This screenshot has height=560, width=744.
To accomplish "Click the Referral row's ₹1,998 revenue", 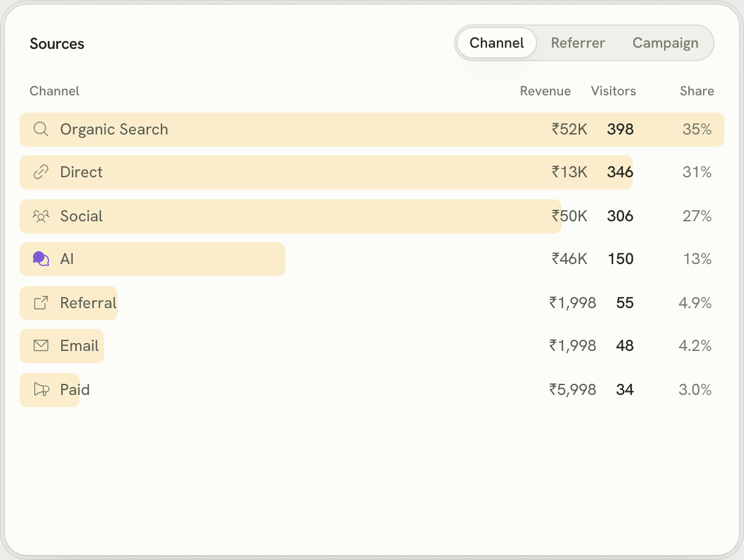I will click(x=573, y=303).
